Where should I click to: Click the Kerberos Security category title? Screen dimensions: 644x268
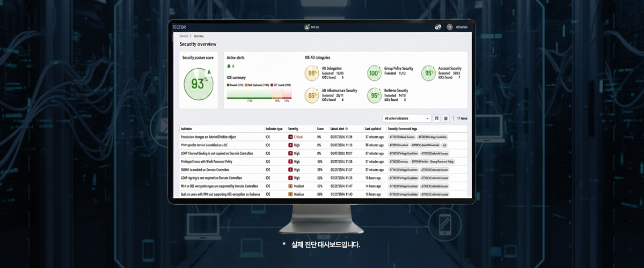[x=396, y=91]
